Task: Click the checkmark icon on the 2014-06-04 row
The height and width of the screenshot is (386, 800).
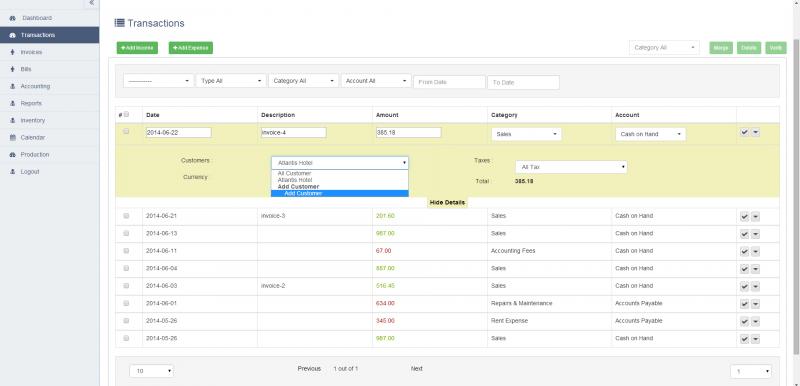Action: click(744, 269)
